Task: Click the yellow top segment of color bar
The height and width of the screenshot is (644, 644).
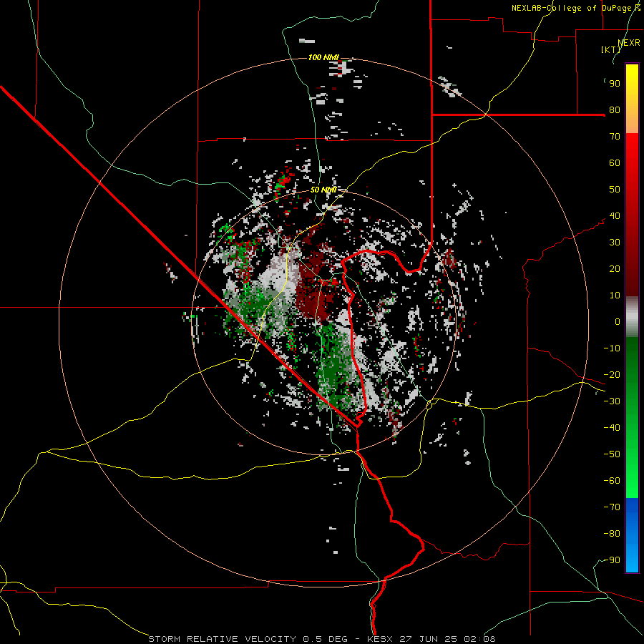Action: 632,99
